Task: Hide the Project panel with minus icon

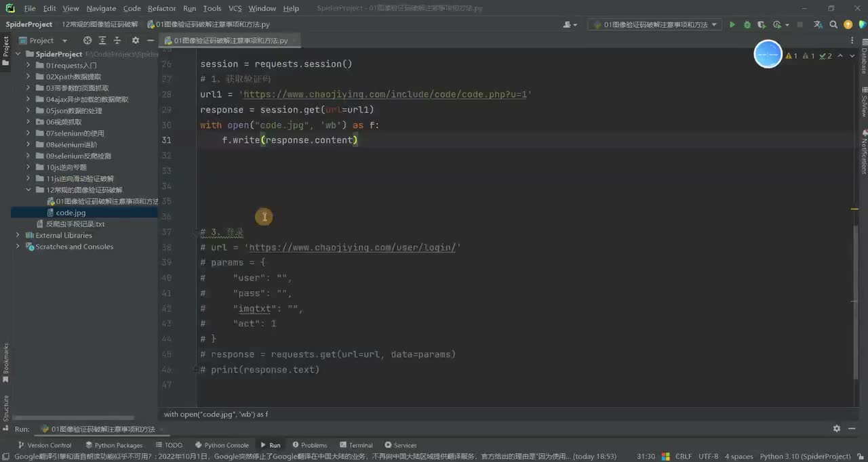Action: (150, 41)
